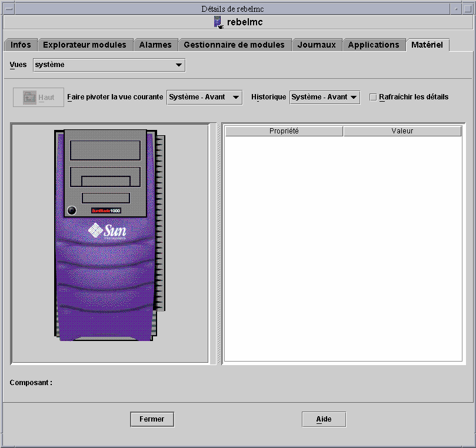
Task: Open Faire pivoter la vue courante dropdown
Action: 204,98
